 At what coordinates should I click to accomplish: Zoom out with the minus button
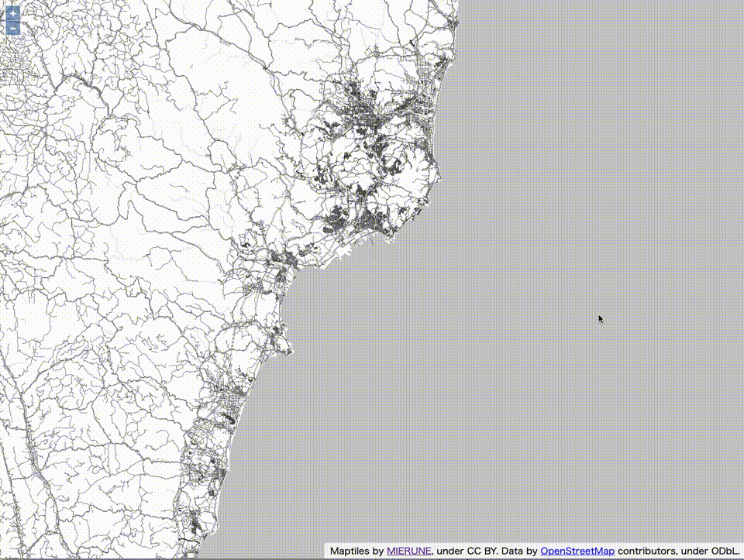[13, 29]
